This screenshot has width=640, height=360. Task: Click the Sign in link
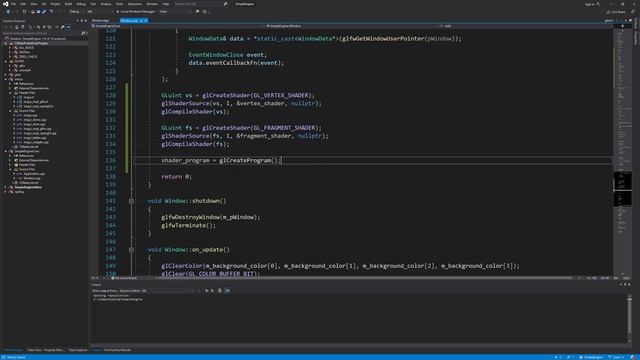[x=589, y=4]
